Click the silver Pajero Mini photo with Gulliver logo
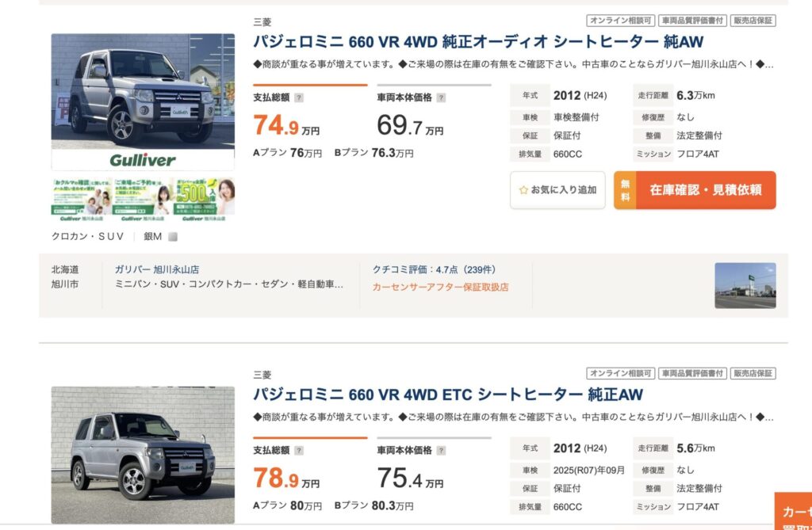Image resolution: width=812 pixels, height=530 pixels. [x=143, y=102]
